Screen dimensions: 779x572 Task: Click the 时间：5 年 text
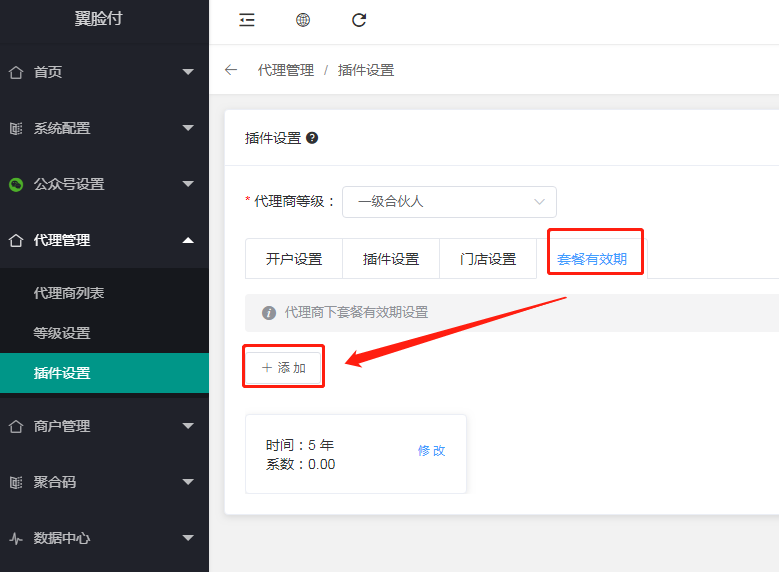(300, 445)
